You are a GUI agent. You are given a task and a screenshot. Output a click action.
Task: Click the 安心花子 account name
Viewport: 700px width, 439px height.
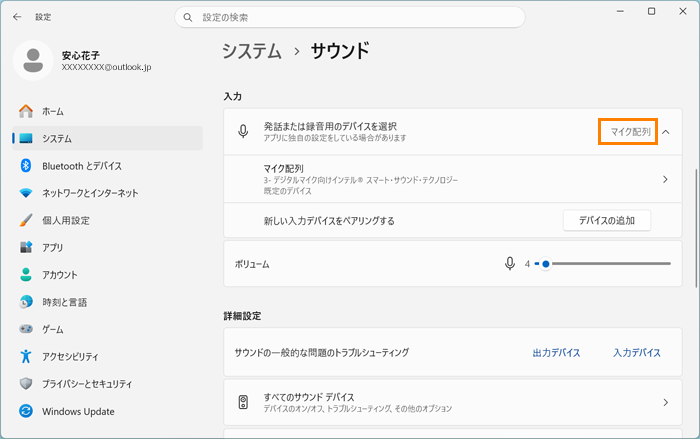(x=81, y=55)
